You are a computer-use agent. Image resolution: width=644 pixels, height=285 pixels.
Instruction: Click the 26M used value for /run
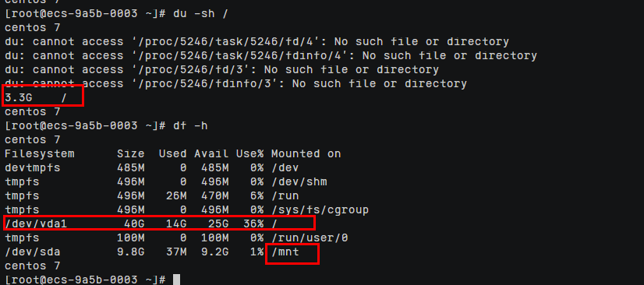[x=176, y=196]
